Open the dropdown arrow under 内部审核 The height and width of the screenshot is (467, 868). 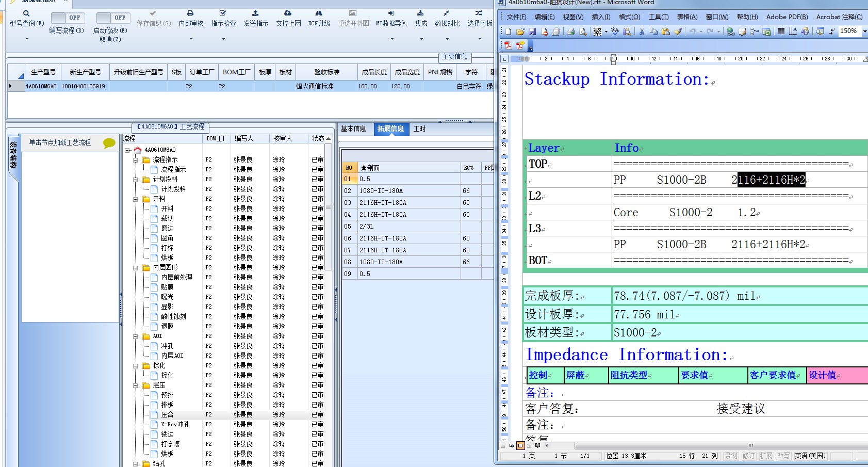191,39
